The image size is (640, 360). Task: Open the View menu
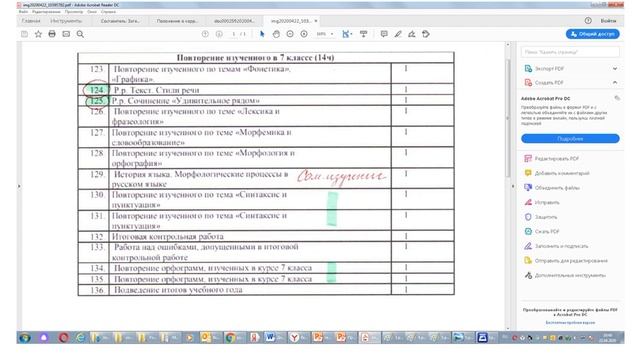(x=73, y=12)
